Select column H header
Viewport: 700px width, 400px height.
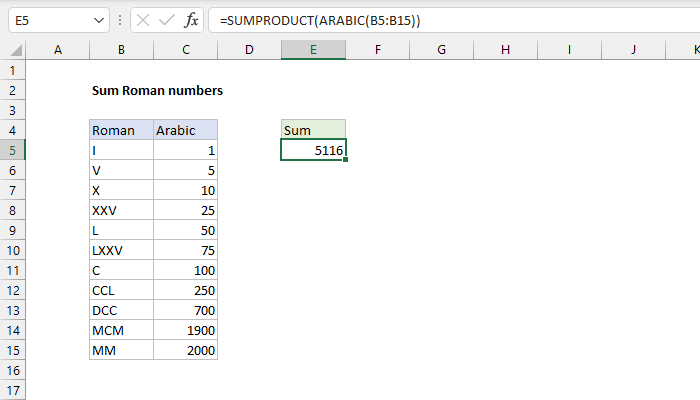point(505,50)
